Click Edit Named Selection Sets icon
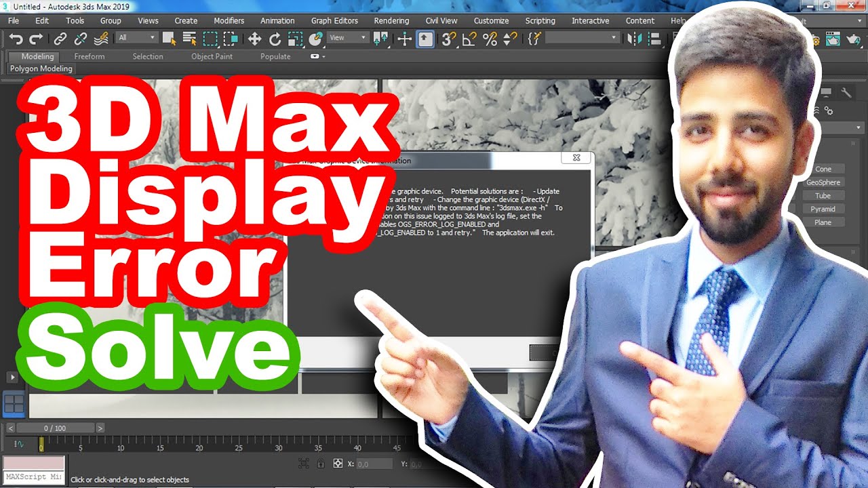Image resolution: width=868 pixels, height=488 pixels. (x=534, y=39)
